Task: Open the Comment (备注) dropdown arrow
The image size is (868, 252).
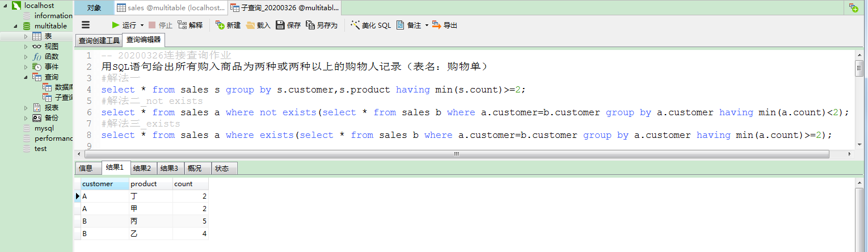Action: 427,26
